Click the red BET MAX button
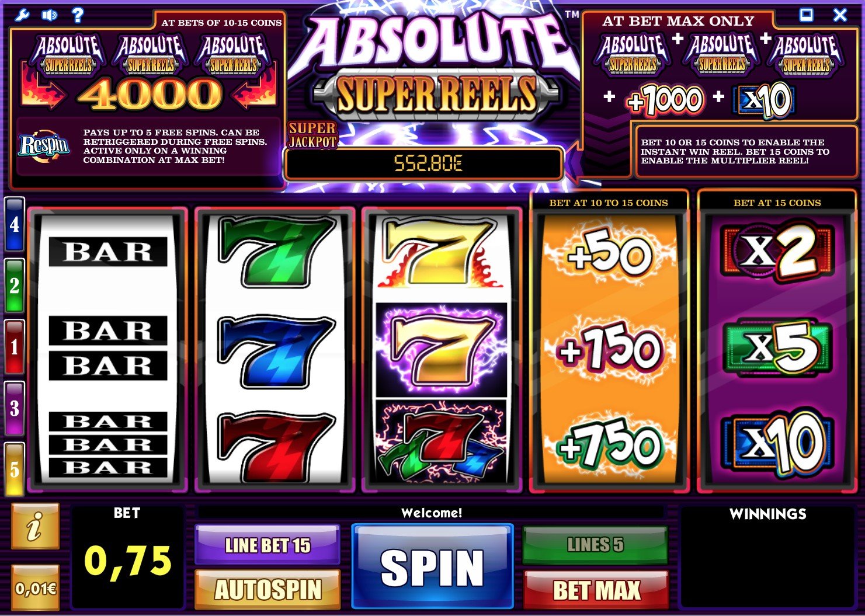 (596, 590)
